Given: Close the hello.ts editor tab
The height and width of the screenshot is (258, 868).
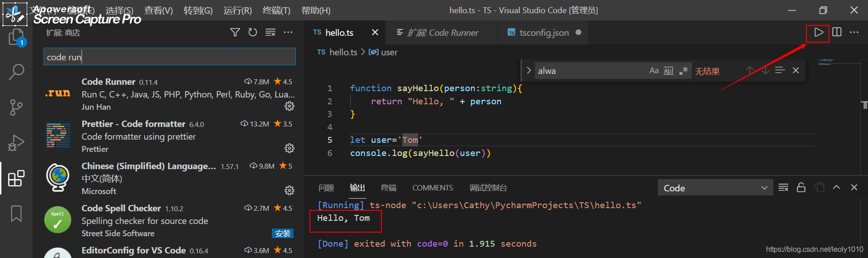Looking at the screenshot, I should [375, 32].
